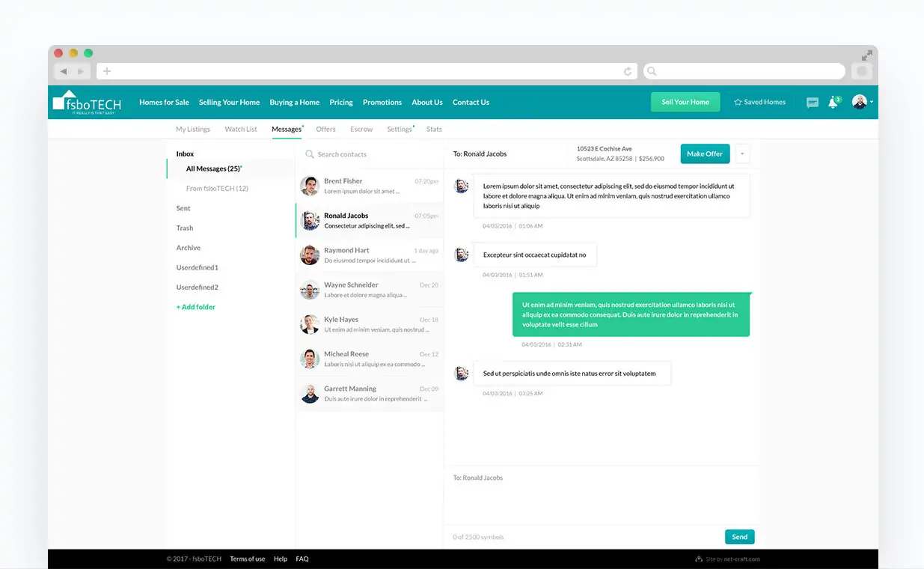The image size is (924, 569).
Task: Click the browser back arrow
Action: (x=63, y=71)
